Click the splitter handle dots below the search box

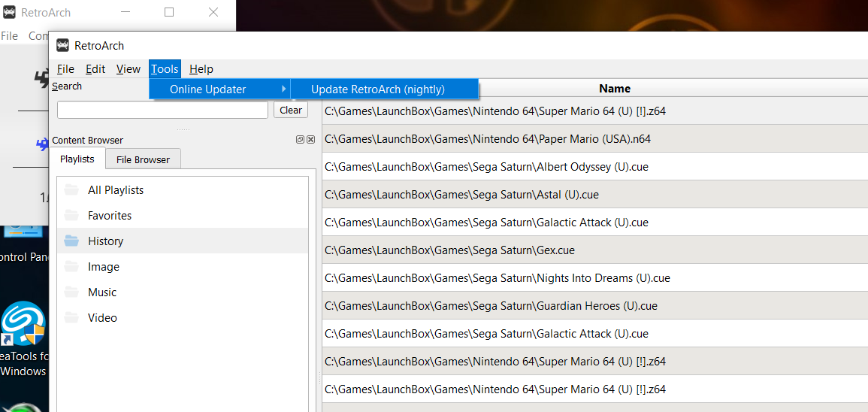(x=183, y=129)
